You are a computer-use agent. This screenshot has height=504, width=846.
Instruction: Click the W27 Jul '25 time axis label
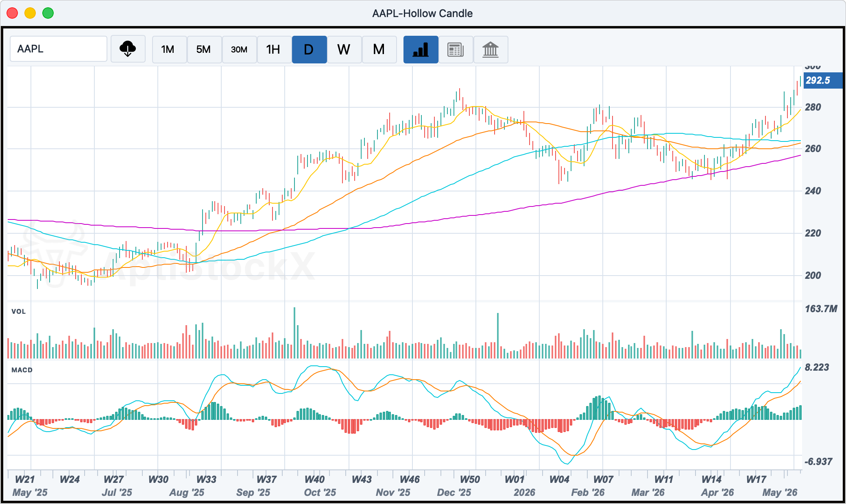(x=117, y=486)
